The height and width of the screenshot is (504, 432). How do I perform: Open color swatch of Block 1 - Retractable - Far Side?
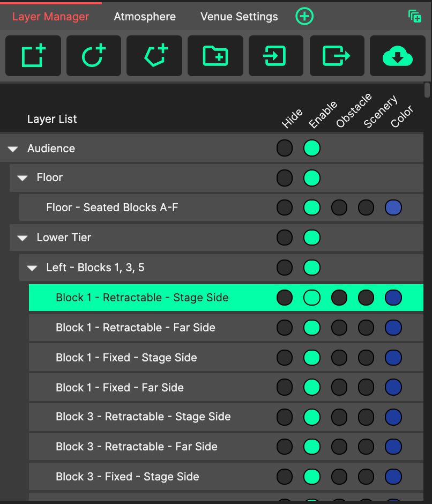393,328
